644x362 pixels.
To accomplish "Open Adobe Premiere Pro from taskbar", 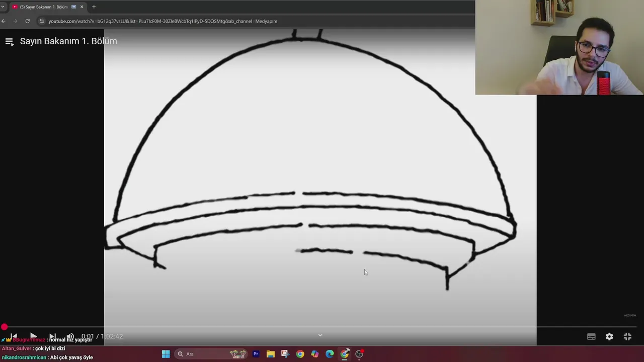I will pos(256,354).
